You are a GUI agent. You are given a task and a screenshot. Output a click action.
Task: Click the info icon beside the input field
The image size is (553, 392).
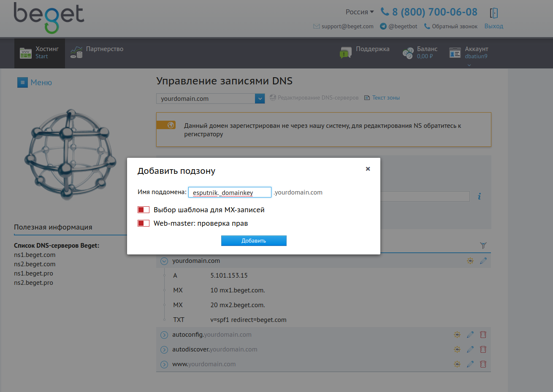click(479, 197)
